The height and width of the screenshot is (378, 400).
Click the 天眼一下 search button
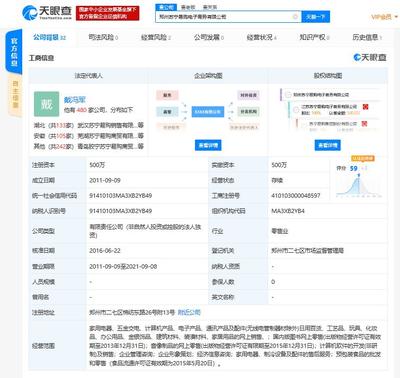315,16
